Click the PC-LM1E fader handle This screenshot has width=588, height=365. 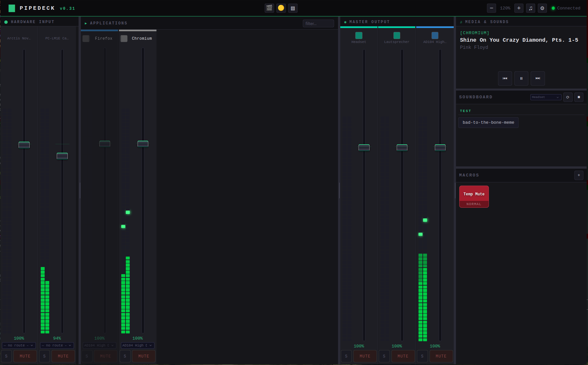pos(62,156)
